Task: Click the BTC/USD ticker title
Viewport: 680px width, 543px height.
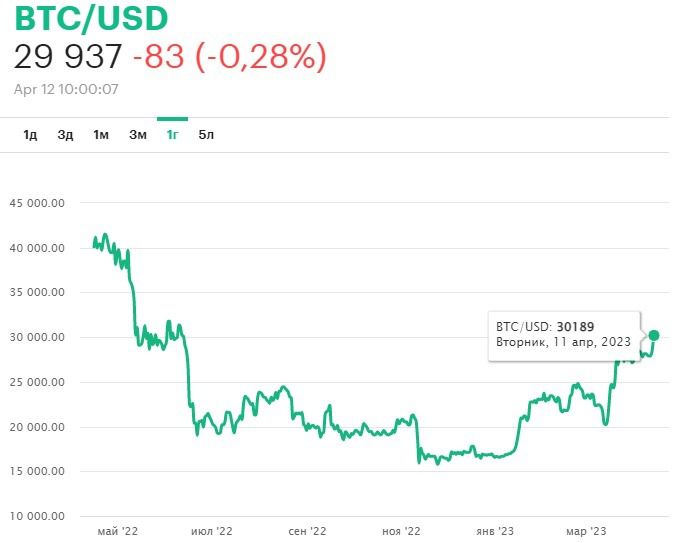Action: pos(91,18)
